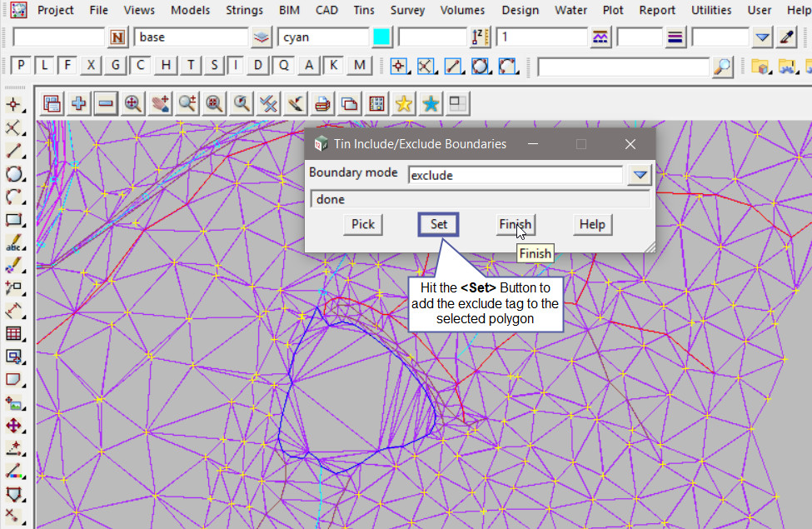Click the line weight bars icon
812x529 pixels.
click(675, 37)
